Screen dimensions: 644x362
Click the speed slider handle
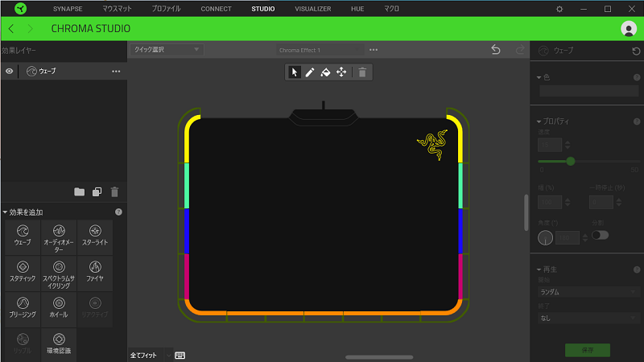click(570, 162)
